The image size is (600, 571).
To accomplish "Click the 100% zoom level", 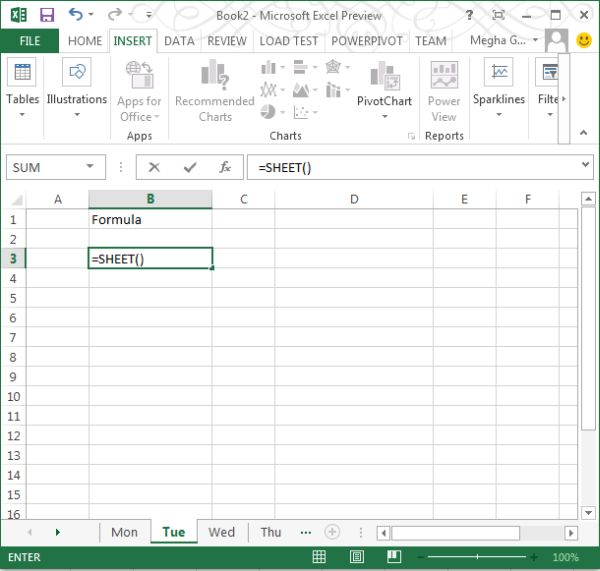I will 565,557.
